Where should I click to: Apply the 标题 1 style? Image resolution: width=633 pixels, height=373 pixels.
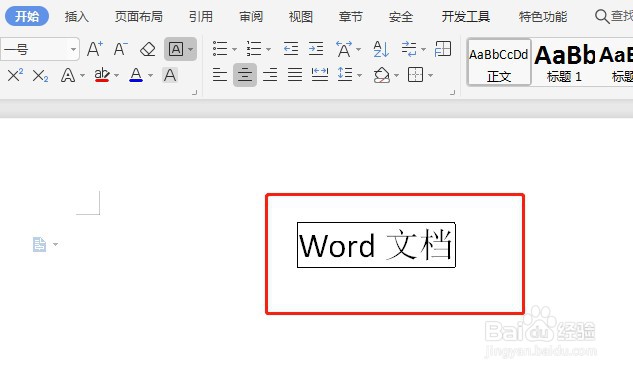[564, 62]
